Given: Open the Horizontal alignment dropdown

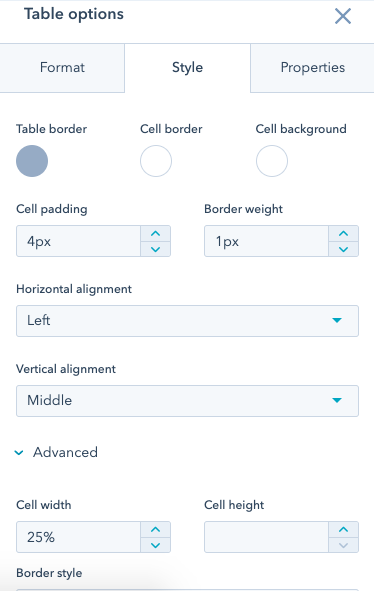Looking at the screenshot, I should pyautogui.click(x=187, y=321).
